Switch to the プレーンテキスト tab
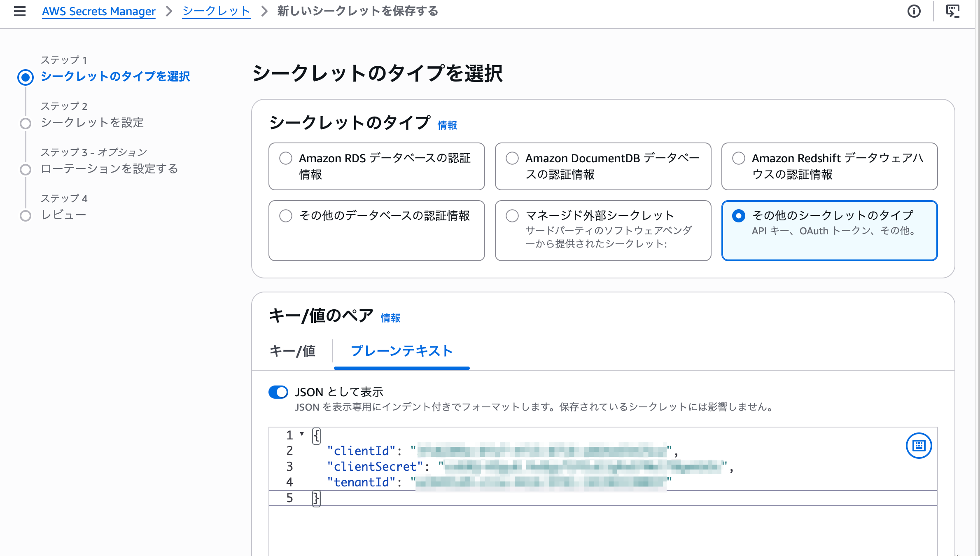Screen dimensions: 980x556 click(x=401, y=351)
